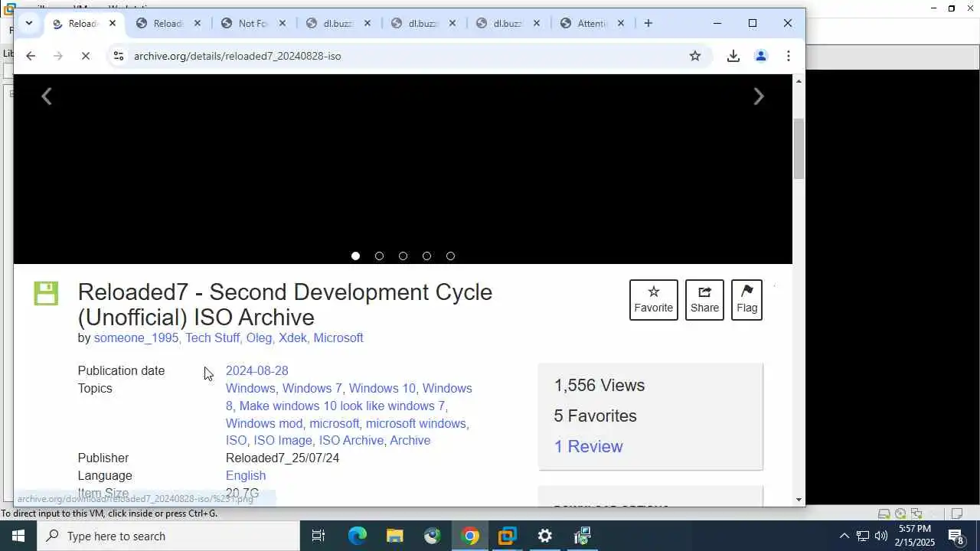Bookmark this page with the star icon
Viewport: 980px width, 551px height.
point(695,56)
